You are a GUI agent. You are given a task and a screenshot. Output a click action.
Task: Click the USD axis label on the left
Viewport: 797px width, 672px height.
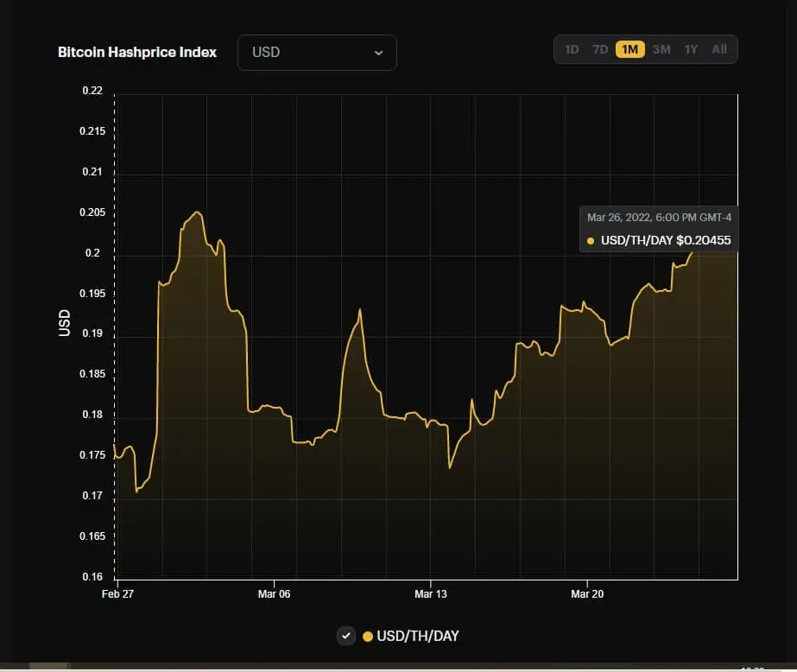[64, 321]
